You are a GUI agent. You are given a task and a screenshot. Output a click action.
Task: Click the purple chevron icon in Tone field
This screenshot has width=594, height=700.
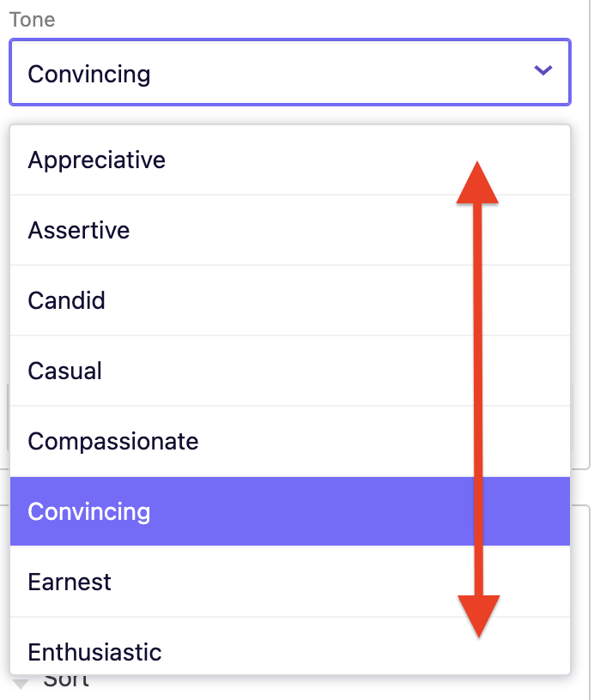coord(542,72)
